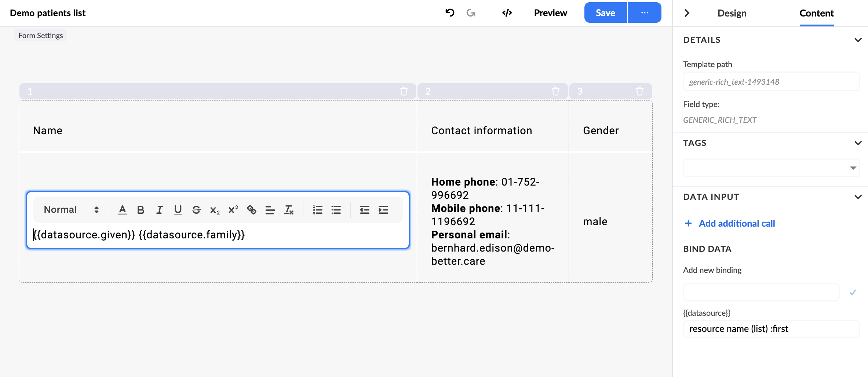Screen dimensions: 868x377
Task: Collapse the Tags section
Action: [x=858, y=143]
